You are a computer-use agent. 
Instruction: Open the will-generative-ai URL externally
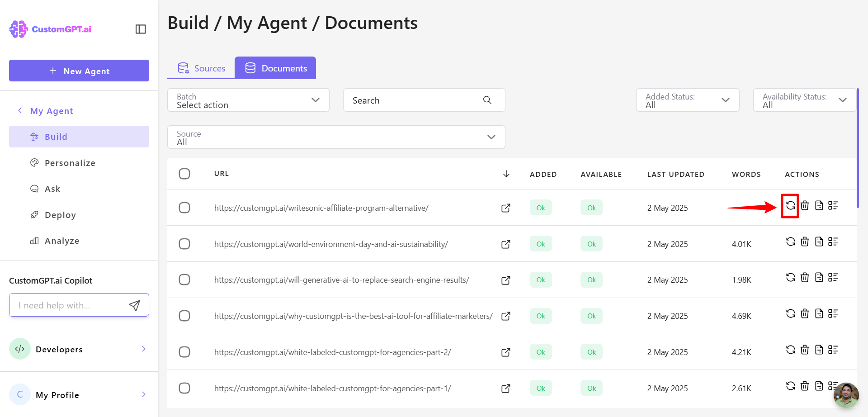(506, 280)
